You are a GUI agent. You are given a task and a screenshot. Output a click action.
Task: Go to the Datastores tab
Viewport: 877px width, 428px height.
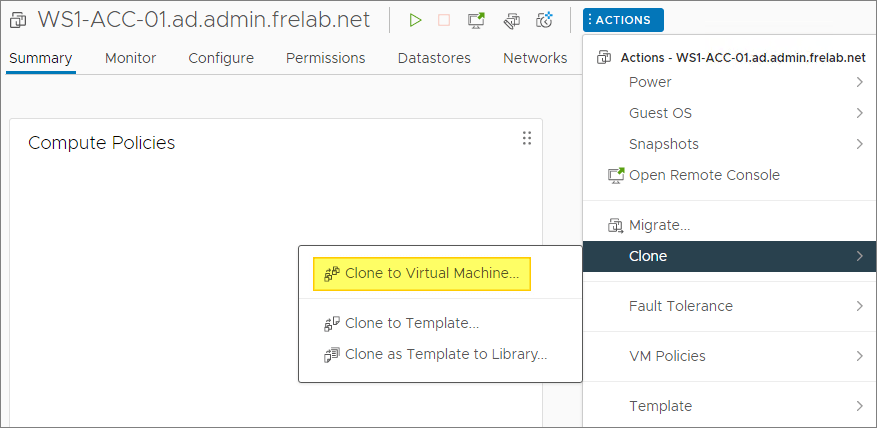click(x=434, y=58)
